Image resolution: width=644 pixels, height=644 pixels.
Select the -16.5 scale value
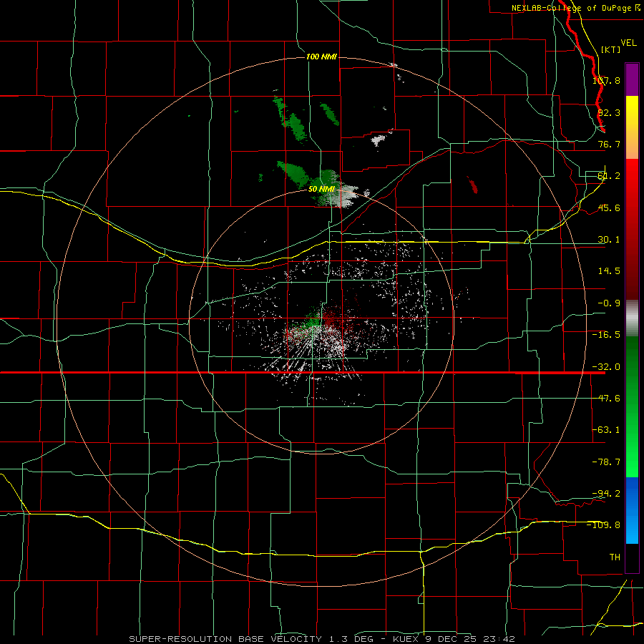[606, 335]
